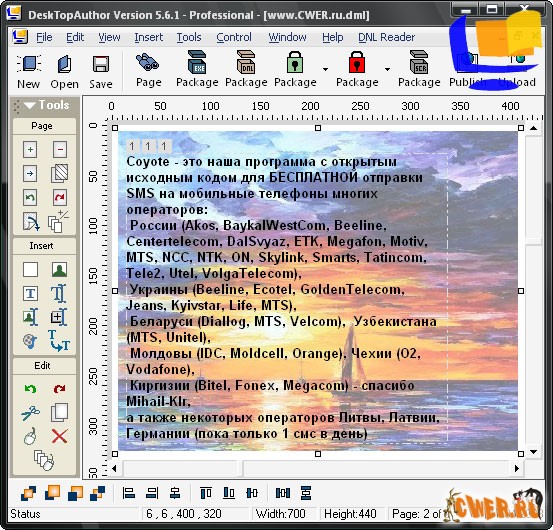This screenshot has height=530, width=553.
Task: Bring object to front with orange-over-blue icon
Action: click(x=53, y=493)
